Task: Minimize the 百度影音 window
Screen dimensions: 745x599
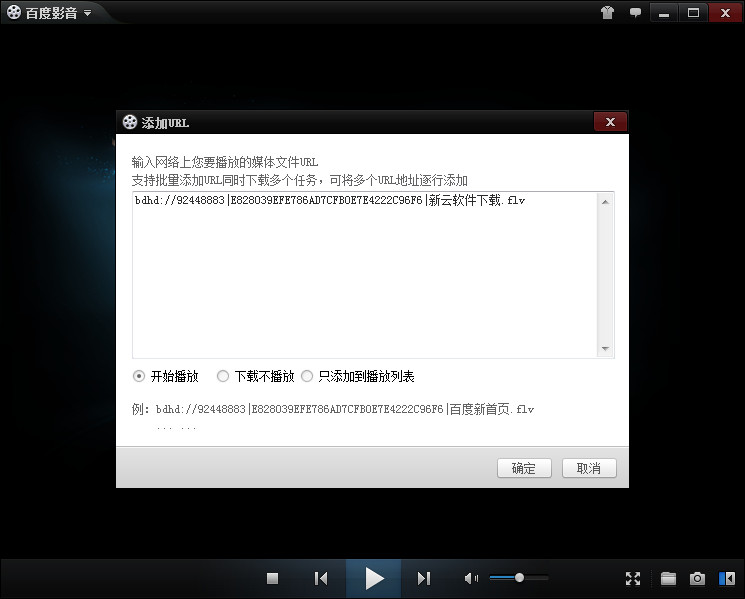Action: click(x=664, y=13)
